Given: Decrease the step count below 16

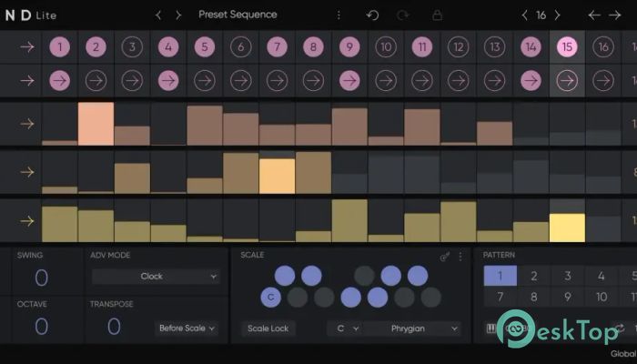Looking at the screenshot, I should tap(524, 15).
